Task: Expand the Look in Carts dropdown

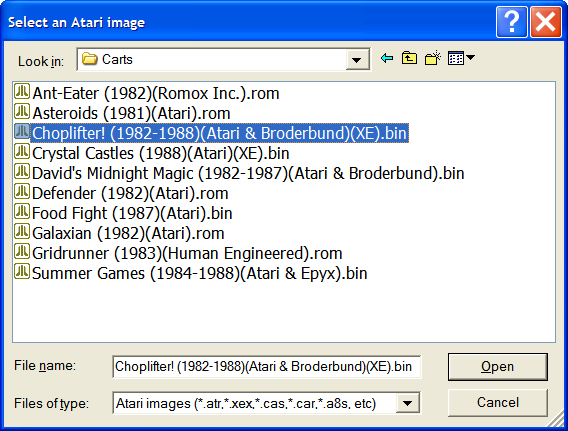Action: (x=357, y=60)
